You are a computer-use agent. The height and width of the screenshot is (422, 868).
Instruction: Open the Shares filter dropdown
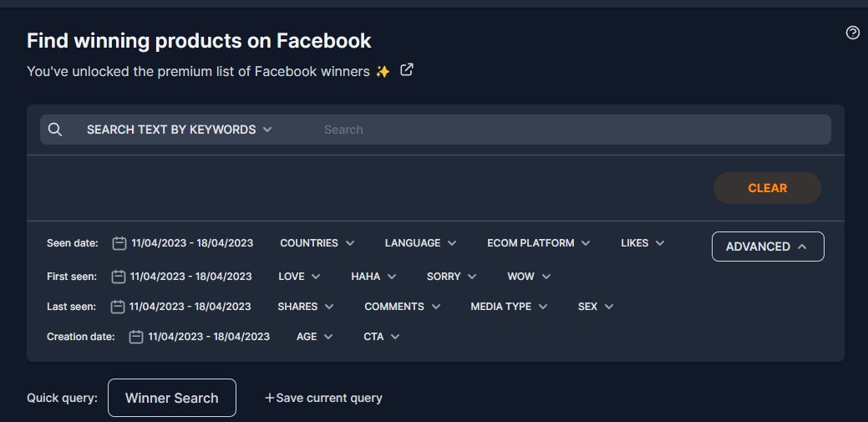[x=306, y=307]
